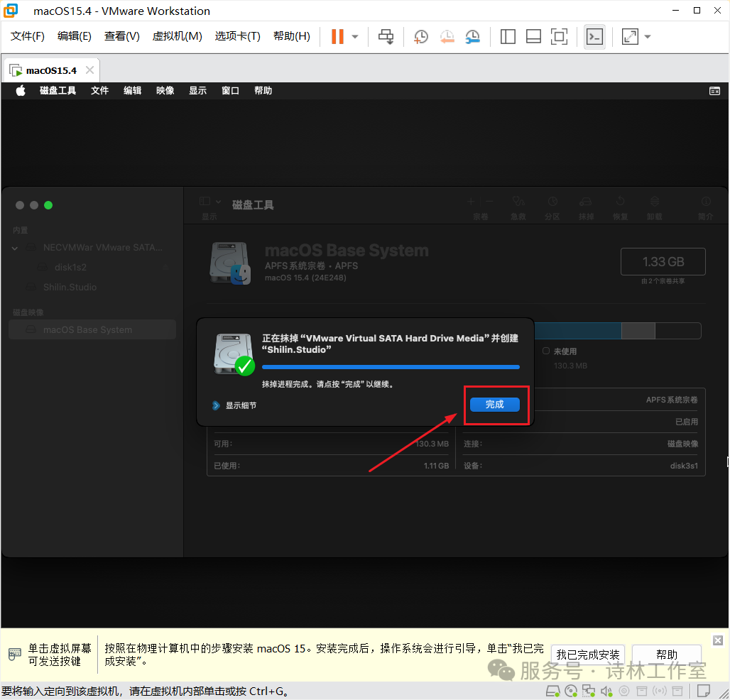Expand 显示细节 in the erase dialog
This screenshot has width=730, height=700.
tap(216, 405)
